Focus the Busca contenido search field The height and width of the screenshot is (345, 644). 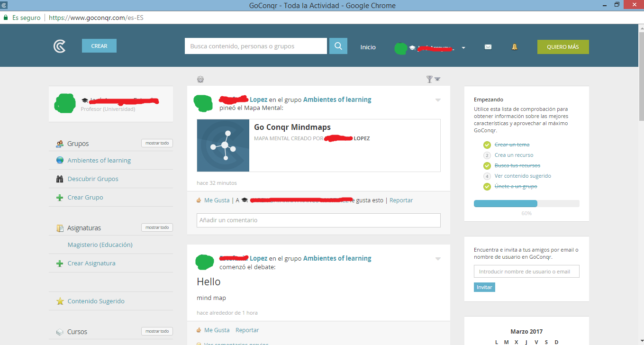pos(256,46)
